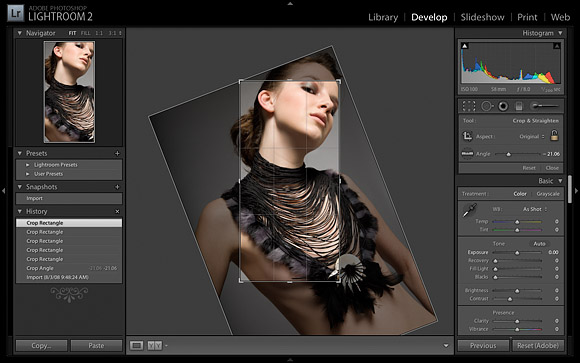The image size is (580, 363).
Task: Open the Develop module
Action: (429, 17)
